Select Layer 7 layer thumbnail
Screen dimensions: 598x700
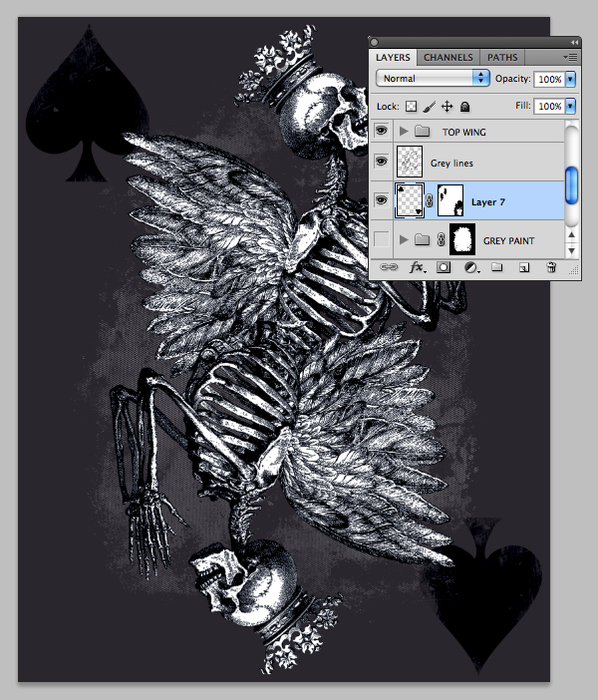coord(410,200)
